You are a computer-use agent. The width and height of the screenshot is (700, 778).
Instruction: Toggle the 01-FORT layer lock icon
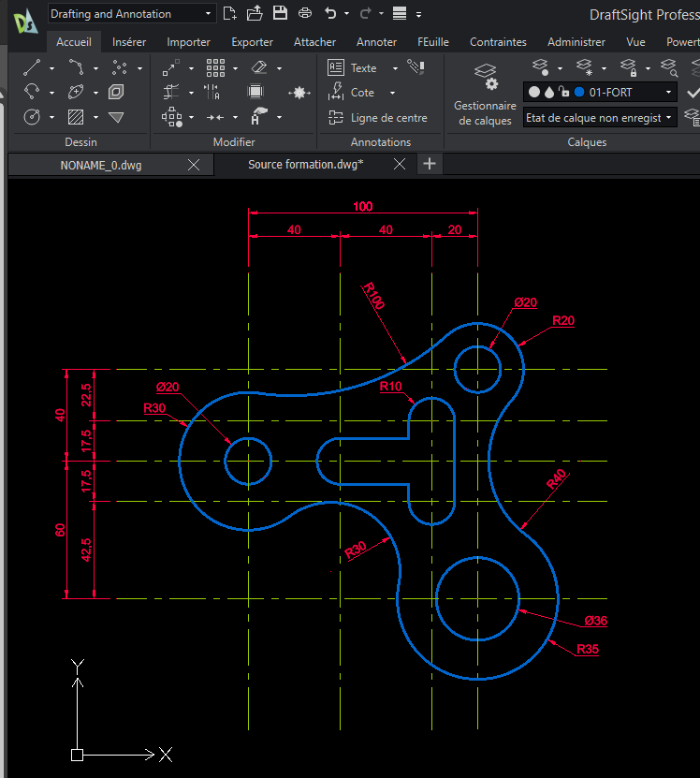563,92
